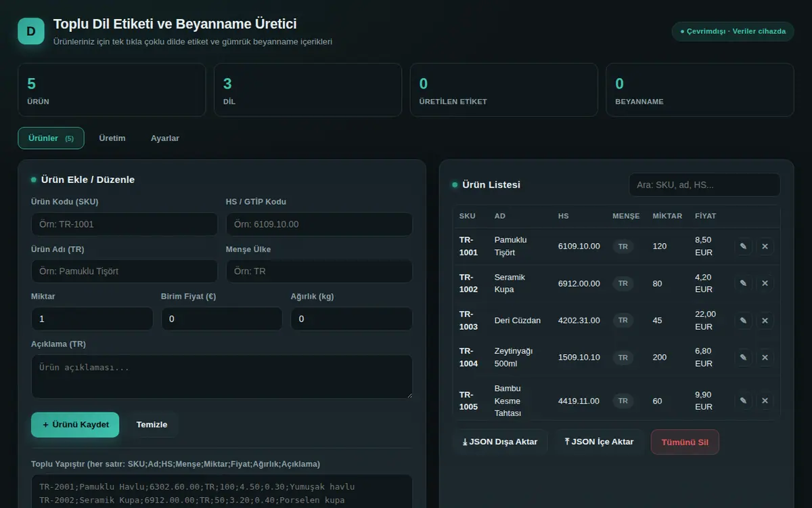Import products via JSON İçe Aktar
This screenshot has width=812, height=508.
[600, 442]
